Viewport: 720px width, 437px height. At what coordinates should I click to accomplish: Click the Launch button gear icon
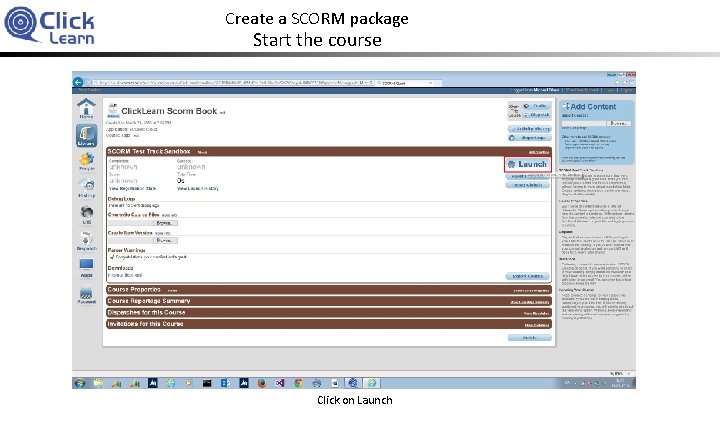pyautogui.click(x=511, y=164)
